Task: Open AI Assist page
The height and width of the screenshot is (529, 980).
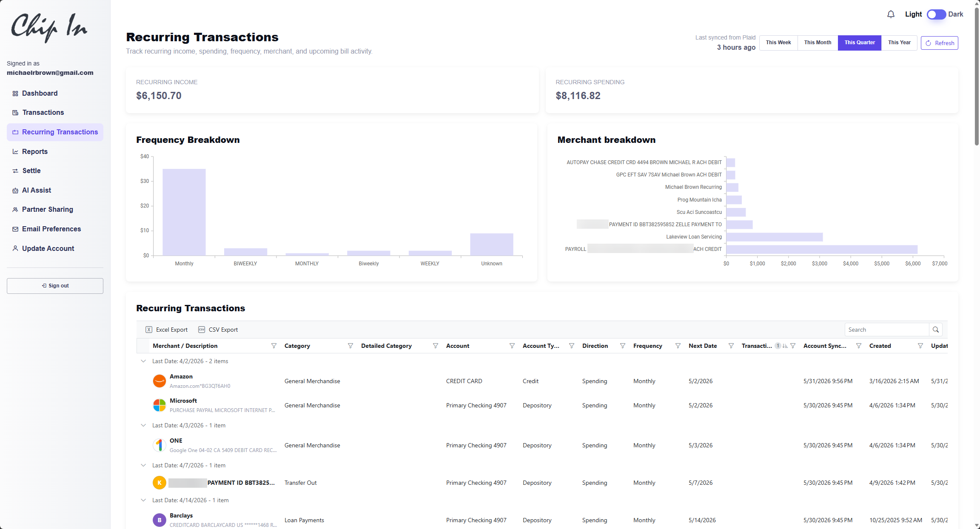Action: coord(55,190)
